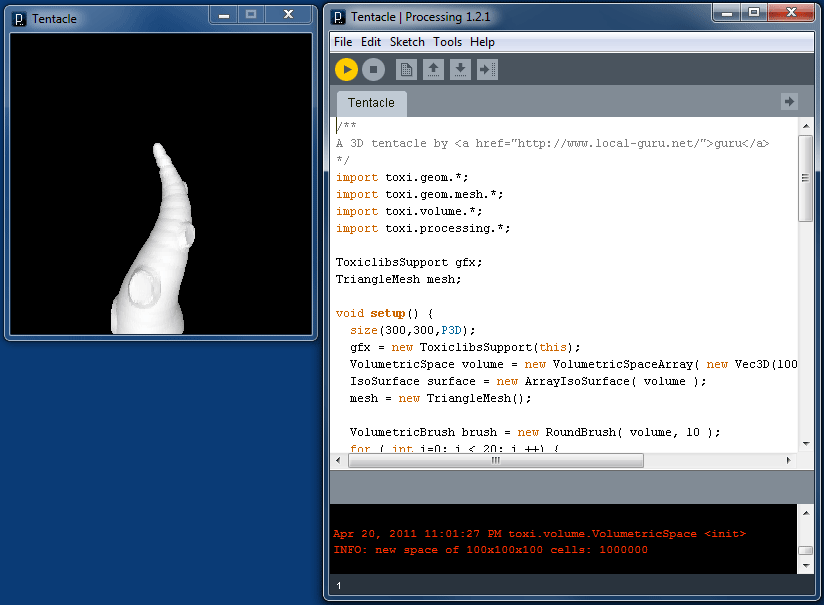Open the File menu
The image size is (824, 605).
pyautogui.click(x=343, y=42)
